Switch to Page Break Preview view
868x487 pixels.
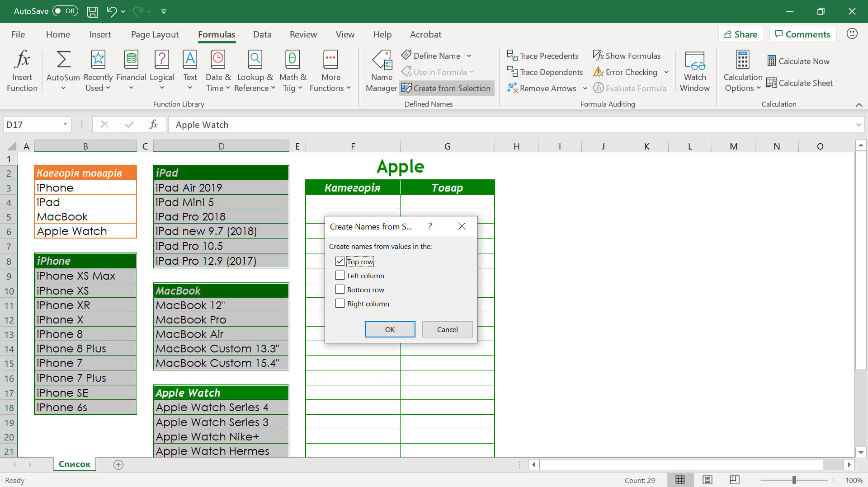point(734,480)
